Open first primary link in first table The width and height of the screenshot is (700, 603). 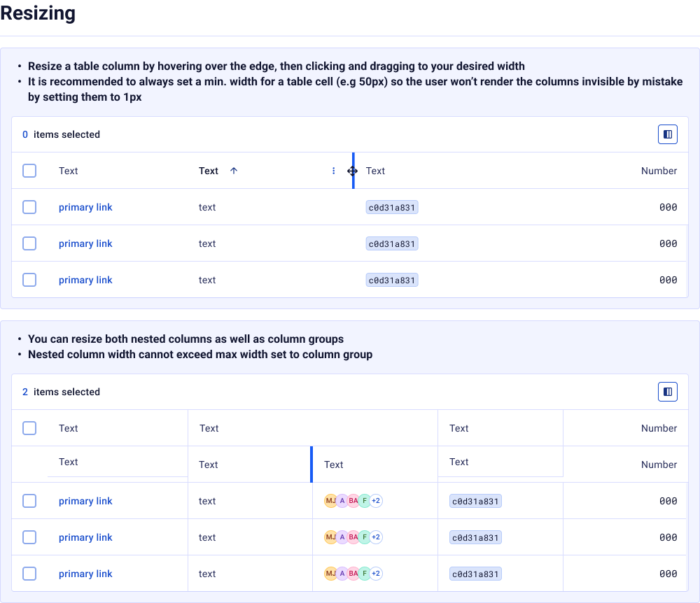(x=85, y=207)
